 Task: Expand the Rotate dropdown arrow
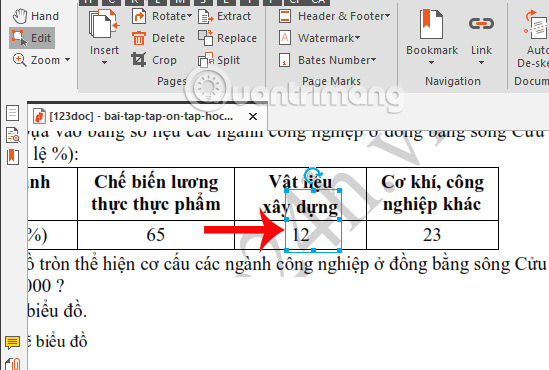189,16
